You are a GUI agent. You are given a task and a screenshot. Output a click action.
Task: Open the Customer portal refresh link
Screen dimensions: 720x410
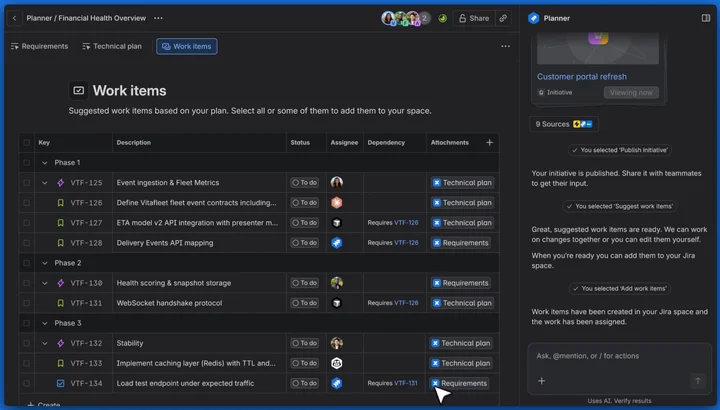click(x=582, y=77)
